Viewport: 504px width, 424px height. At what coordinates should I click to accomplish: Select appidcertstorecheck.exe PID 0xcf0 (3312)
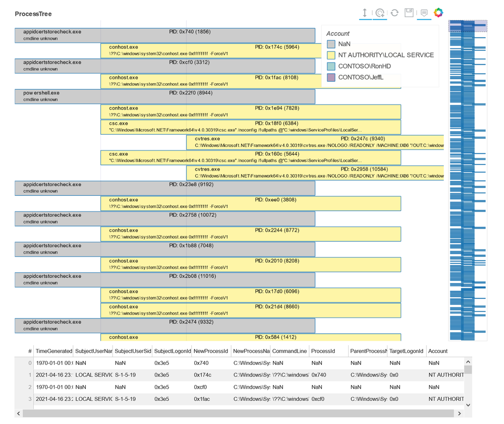point(165,66)
